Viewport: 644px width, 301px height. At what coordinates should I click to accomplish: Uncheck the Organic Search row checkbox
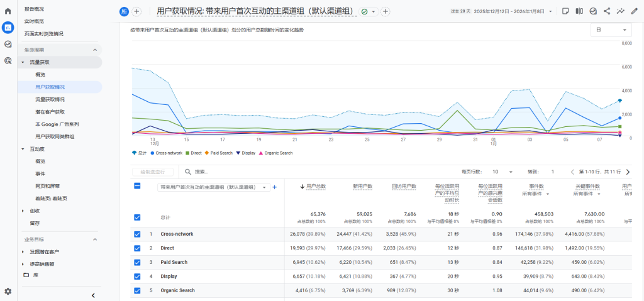click(137, 290)
